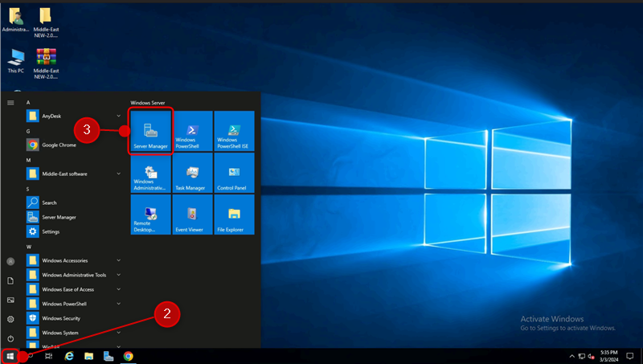Open the File Explorer tile
Image resolution: width=643 pixels, height=364 pixels.
click(x=234, y=215)
